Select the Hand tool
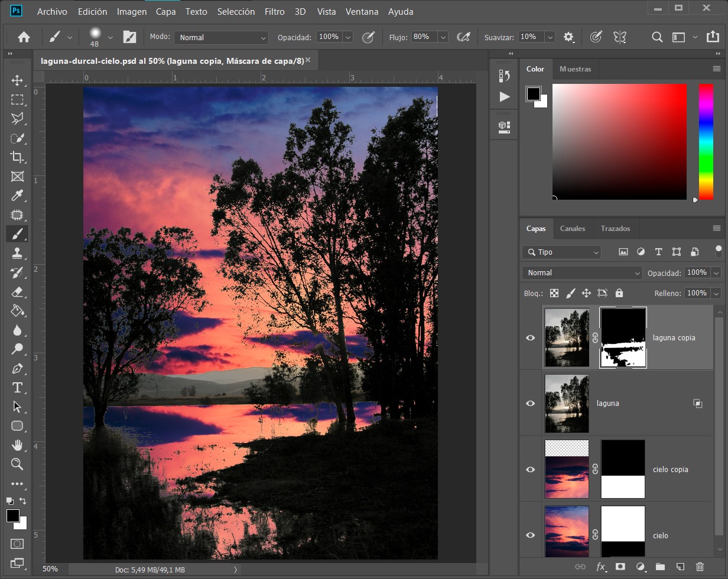 click(17, 445)
